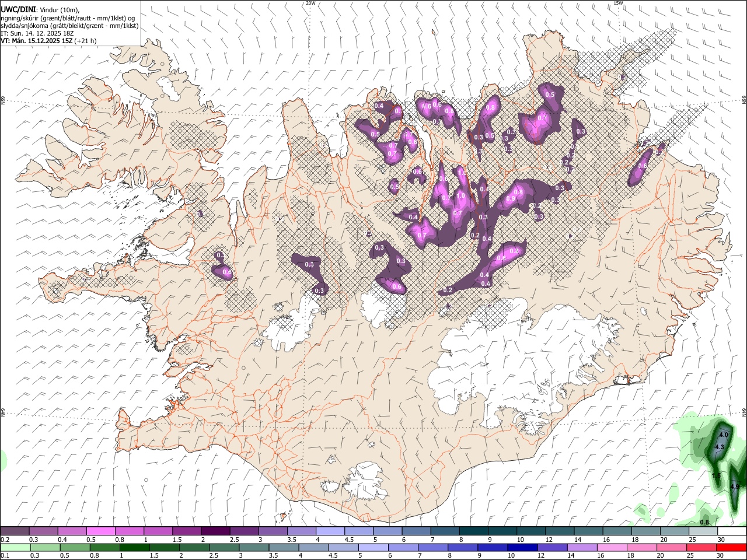Image resolution: width=747 pixels, height=560 pixels.
Task: Click the upper scale swatch between 1 and 1.5
Action: (x=158, y=531)
